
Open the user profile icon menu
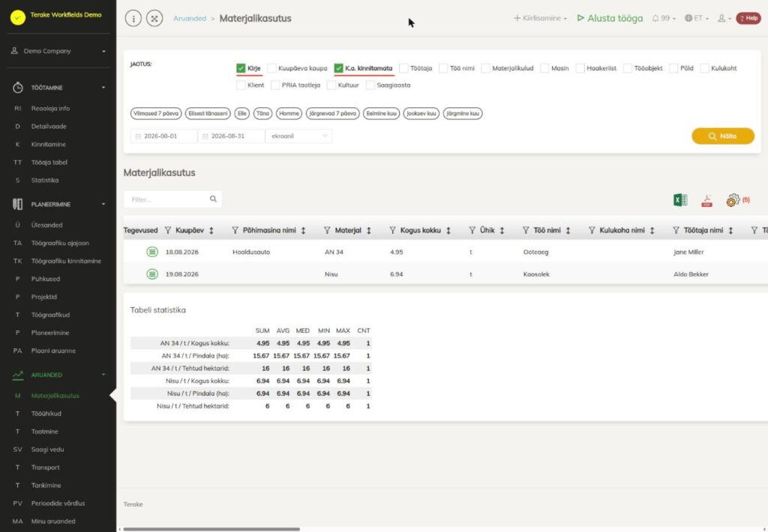(x=724, y=18)
